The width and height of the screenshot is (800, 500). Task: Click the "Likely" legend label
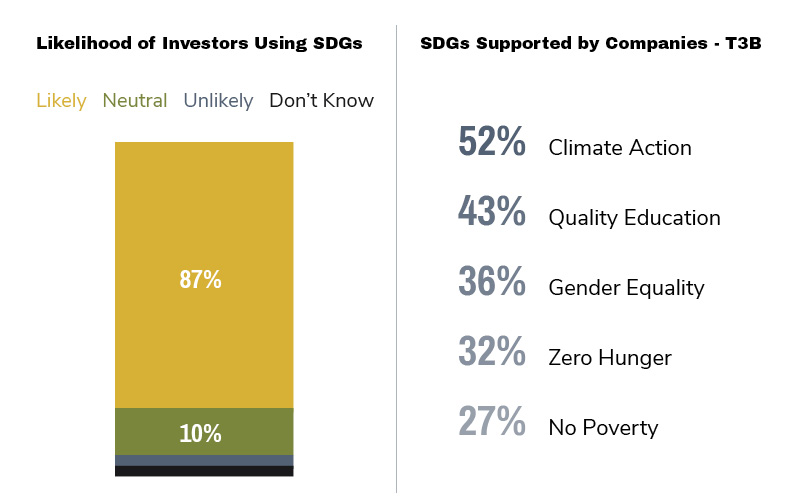pos(61,101)
